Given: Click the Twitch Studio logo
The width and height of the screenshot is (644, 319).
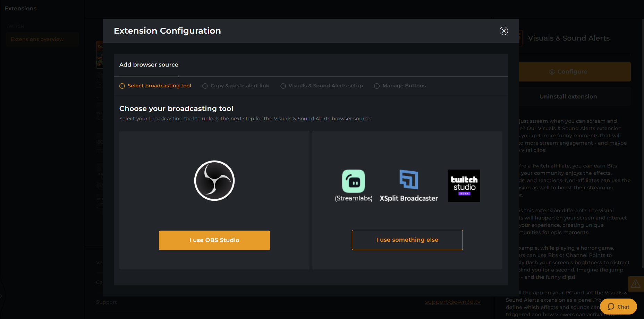Looking at the screenshot, I should pos(464,186).
